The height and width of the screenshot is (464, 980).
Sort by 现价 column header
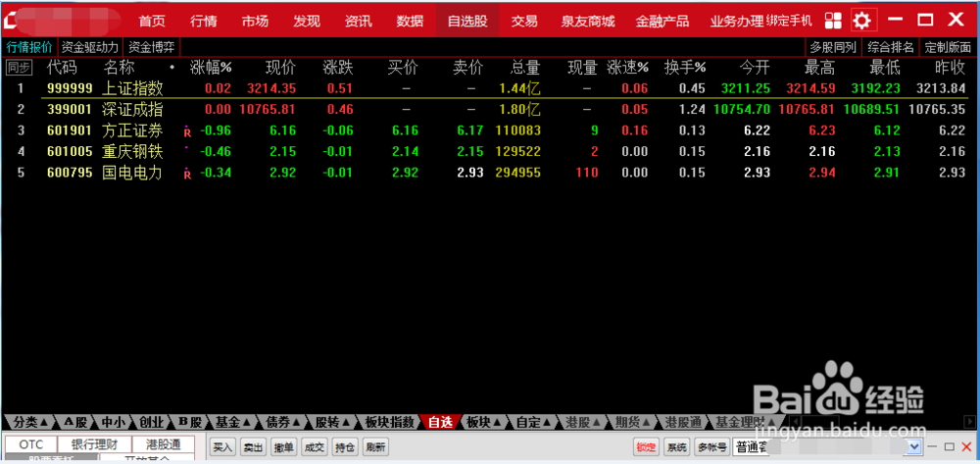[280, 68]
